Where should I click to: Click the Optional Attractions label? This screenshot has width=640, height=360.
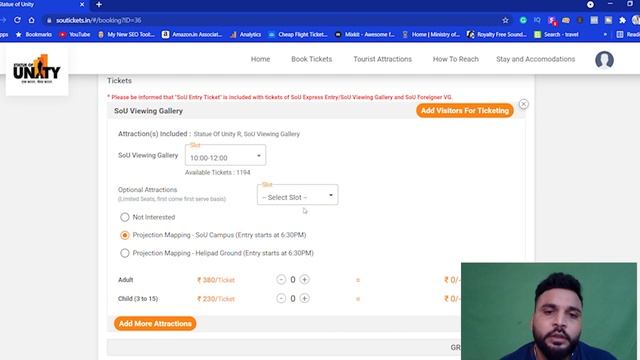(147, 190)
